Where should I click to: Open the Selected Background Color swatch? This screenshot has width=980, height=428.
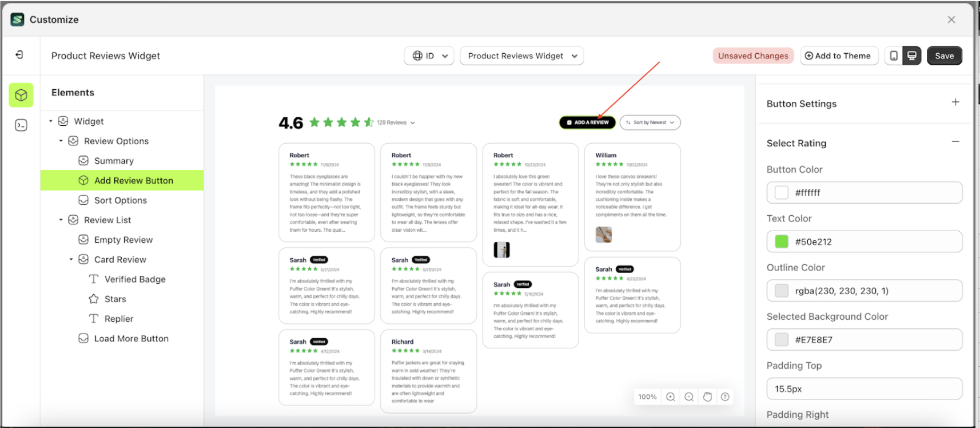pyautogui.click(x=782, y=339)
